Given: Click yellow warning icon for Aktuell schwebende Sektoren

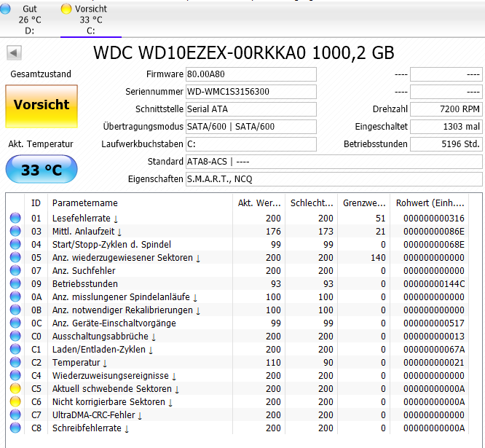Looking at the screenshot, I should tap(15, 388).
